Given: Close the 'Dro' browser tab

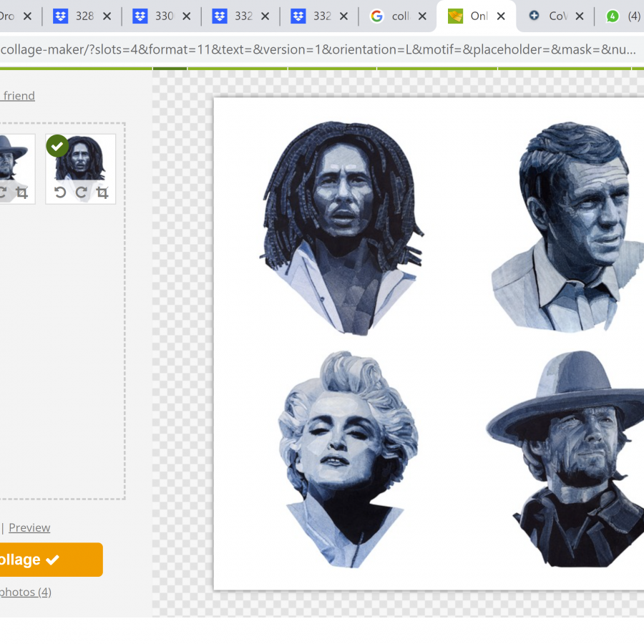Looking at the screenshot, I should [27, 16].
